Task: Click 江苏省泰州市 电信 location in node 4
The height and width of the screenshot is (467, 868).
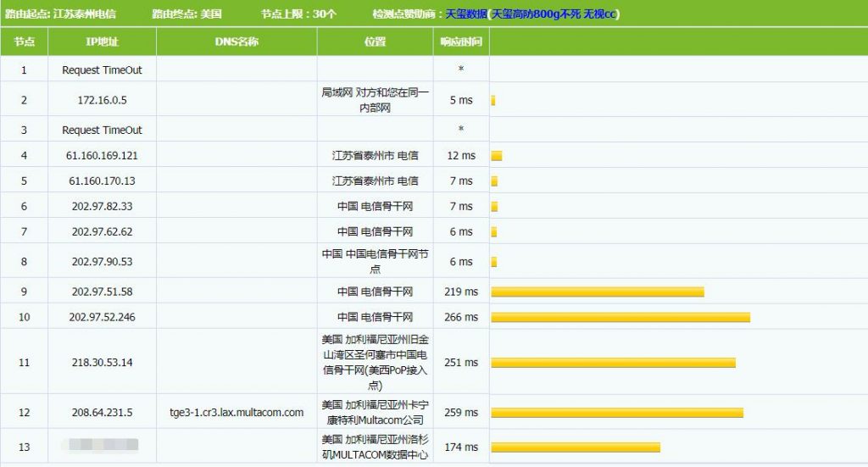Action: pos(375,155)
